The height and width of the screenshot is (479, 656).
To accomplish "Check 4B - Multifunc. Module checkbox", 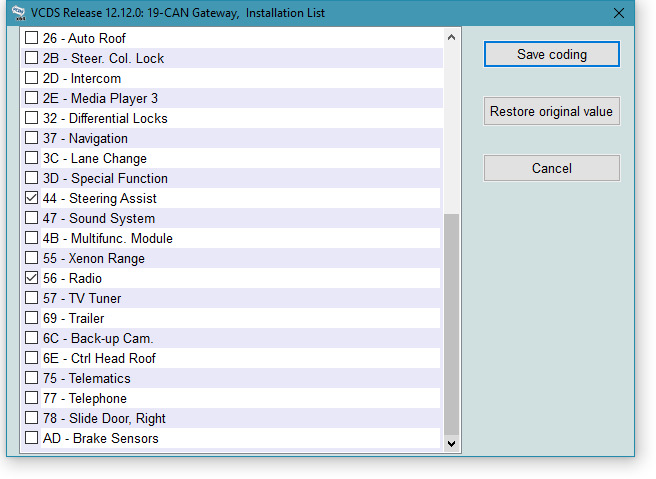I will click(31, 238).
